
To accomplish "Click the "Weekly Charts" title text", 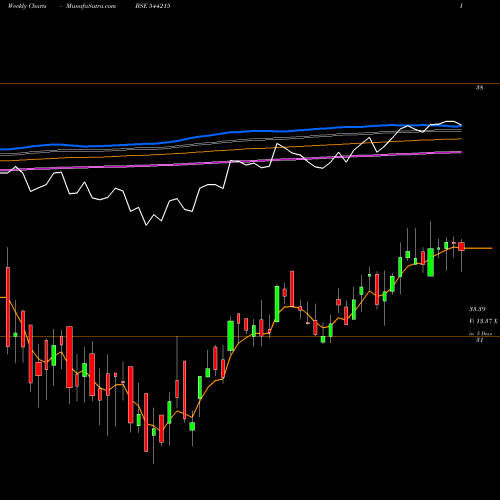I will coord(27,6).
